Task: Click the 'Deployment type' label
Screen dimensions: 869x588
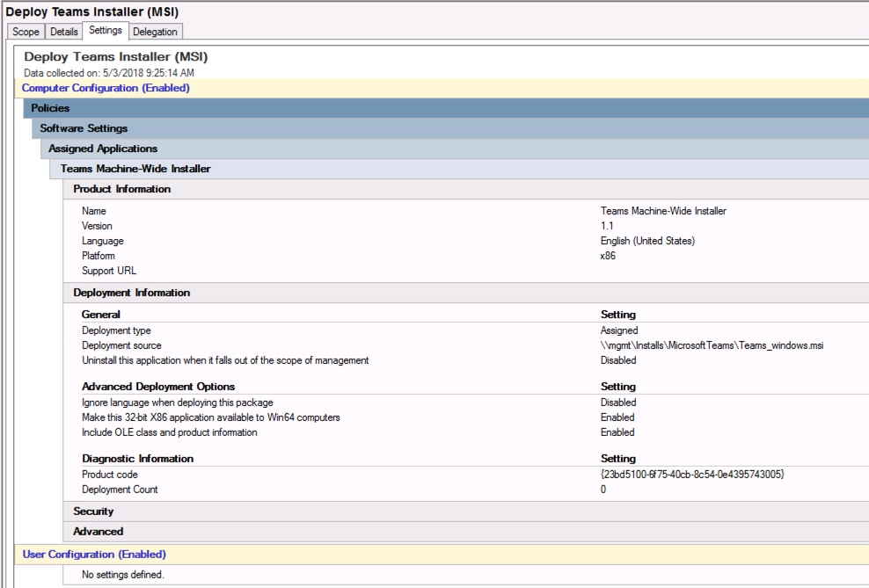Action: 116,330
